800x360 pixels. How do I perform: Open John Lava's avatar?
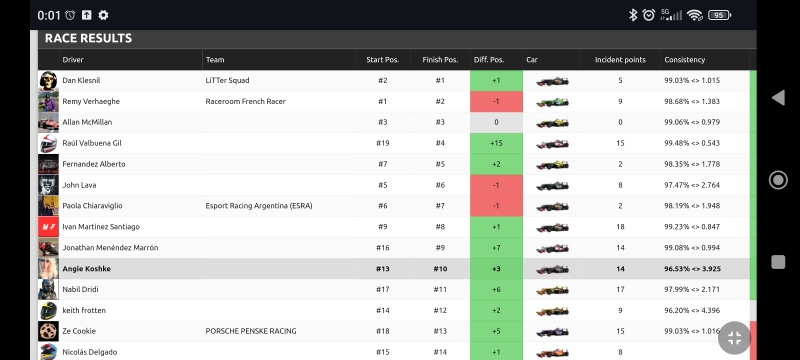(48, 185)
